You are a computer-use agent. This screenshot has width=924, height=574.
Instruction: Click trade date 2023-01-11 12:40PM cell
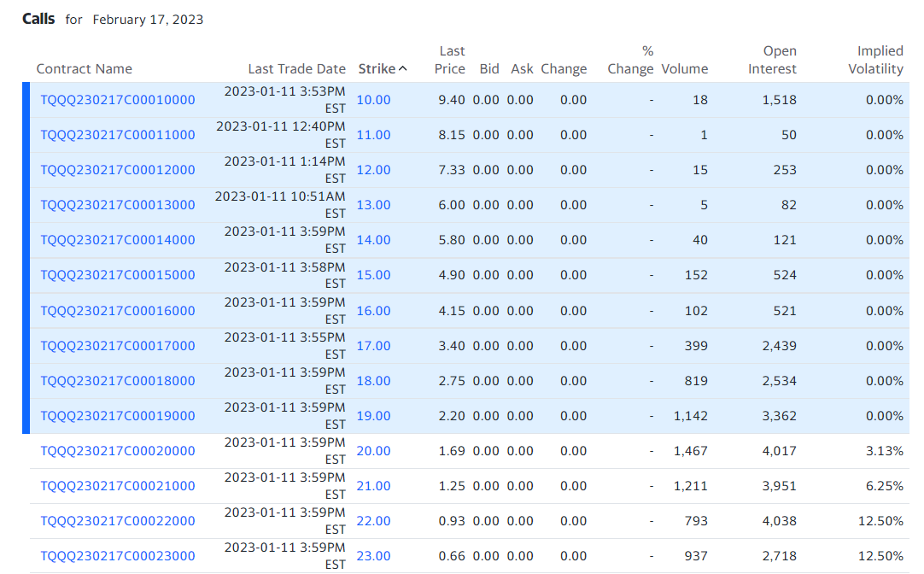tap(280, 135)
